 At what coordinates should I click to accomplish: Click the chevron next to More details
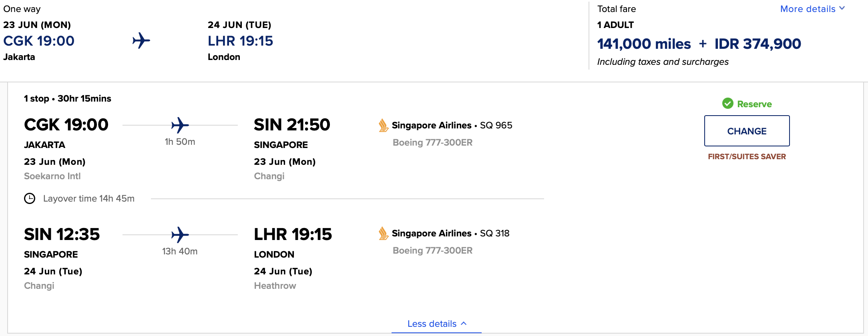pos(842,8)
